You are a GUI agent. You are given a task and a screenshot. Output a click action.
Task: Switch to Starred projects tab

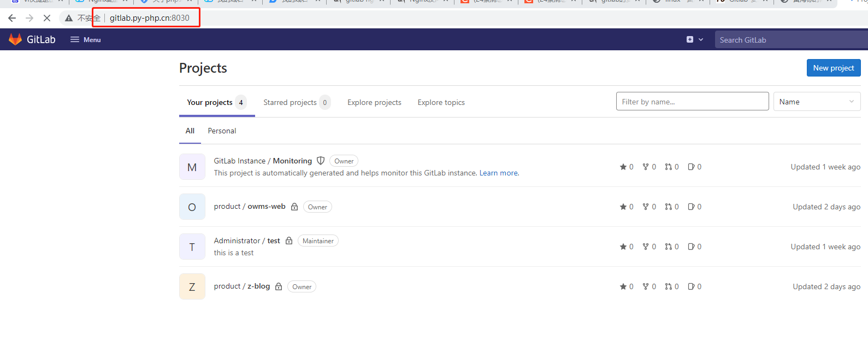click(x=297, y=102)
